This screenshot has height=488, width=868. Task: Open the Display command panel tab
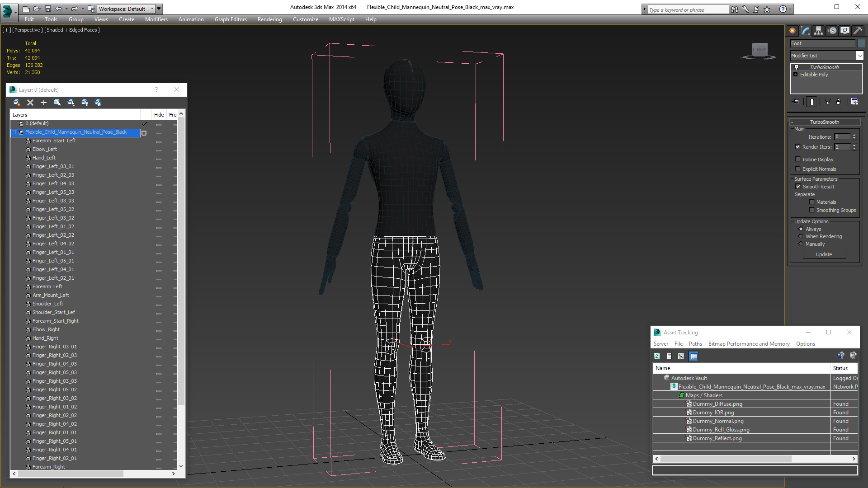[845, 31]
